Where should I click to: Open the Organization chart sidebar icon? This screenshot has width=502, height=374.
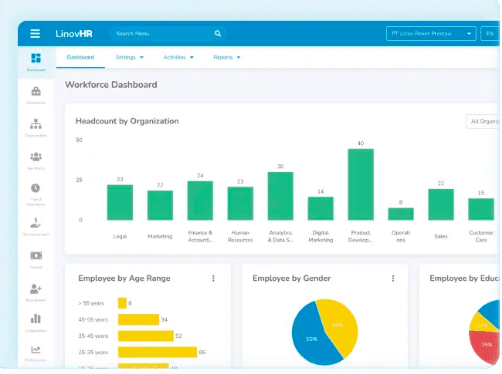tap(36, 128)
